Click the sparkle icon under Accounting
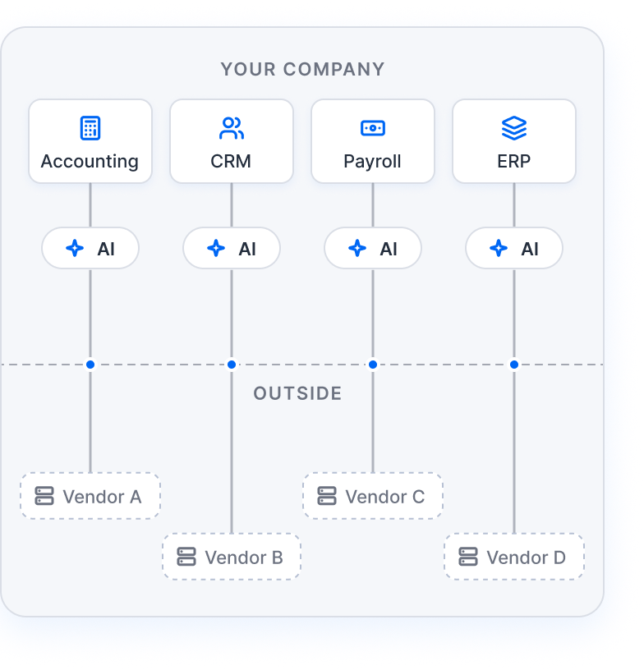The height and width of the screenshot is (670, 644). coord(75,248)
